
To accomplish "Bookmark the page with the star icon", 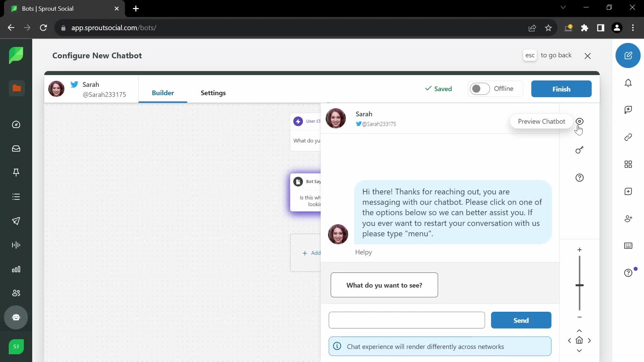I will coord(548,28).
